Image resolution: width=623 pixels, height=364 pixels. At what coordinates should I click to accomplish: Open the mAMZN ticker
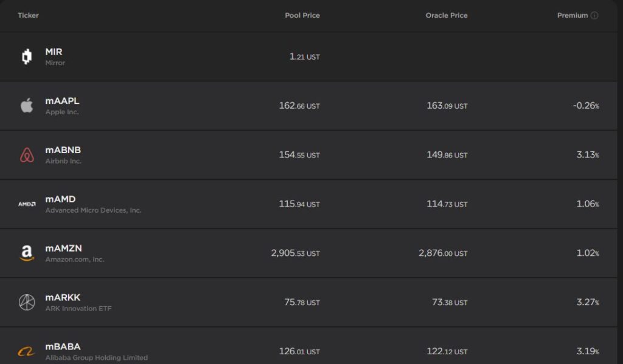(63, 249)
